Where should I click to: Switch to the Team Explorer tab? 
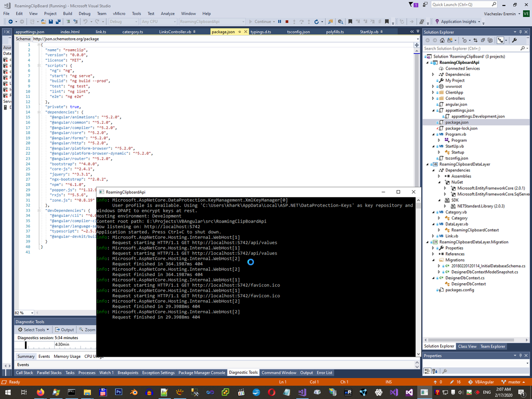(x=493, y=346)
